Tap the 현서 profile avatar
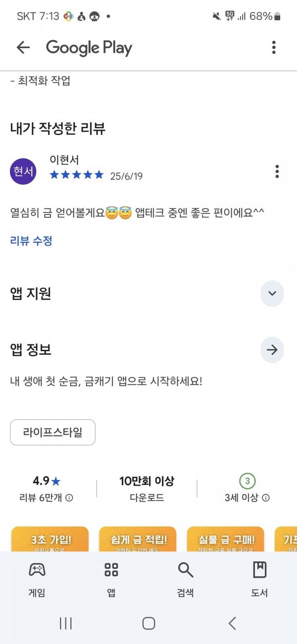Viewport: 297px width, 644px height. [23, 171]
